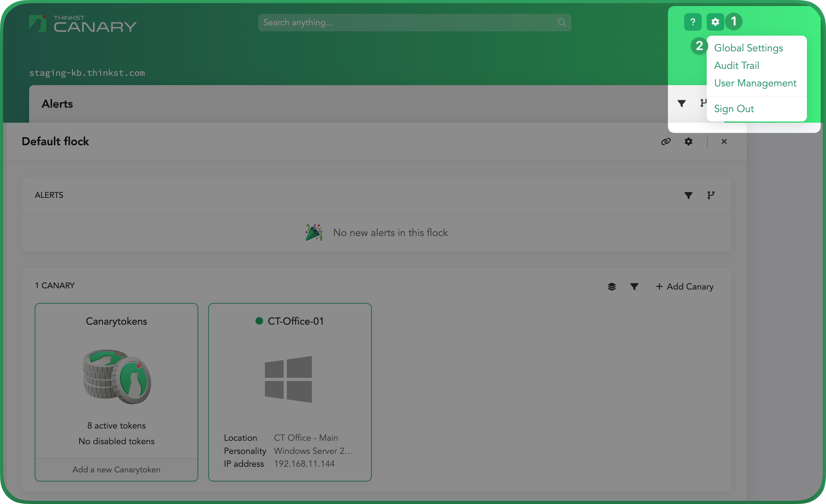Filter canaries using funnel icon
This screenshot has height=504, width=826.
pyautogui.click(x=634, y=286)
